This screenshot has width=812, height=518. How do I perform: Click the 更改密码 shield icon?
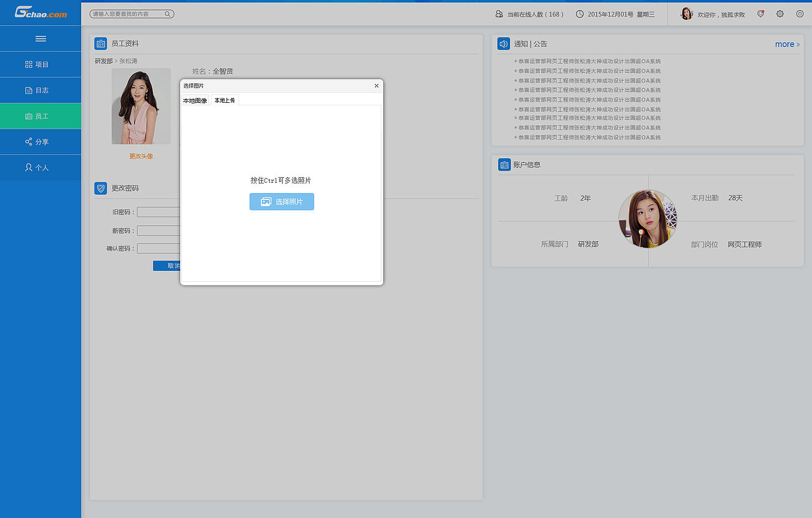(100, 188)
